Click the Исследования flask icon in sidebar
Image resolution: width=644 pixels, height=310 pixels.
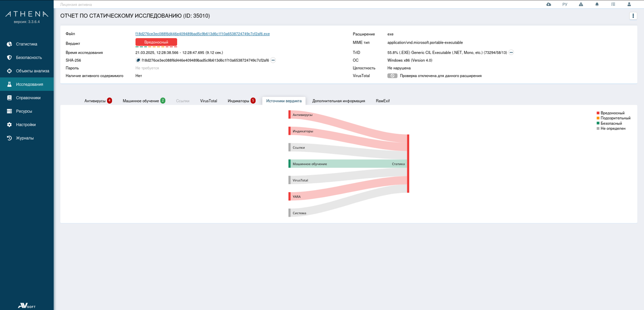[10, 84]
